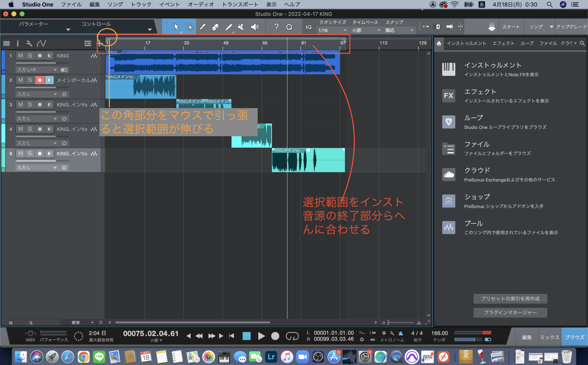Open the オーディオ menu
Image resolution: width=588 pixels, height=365 pixels.
tap(201, 5)
